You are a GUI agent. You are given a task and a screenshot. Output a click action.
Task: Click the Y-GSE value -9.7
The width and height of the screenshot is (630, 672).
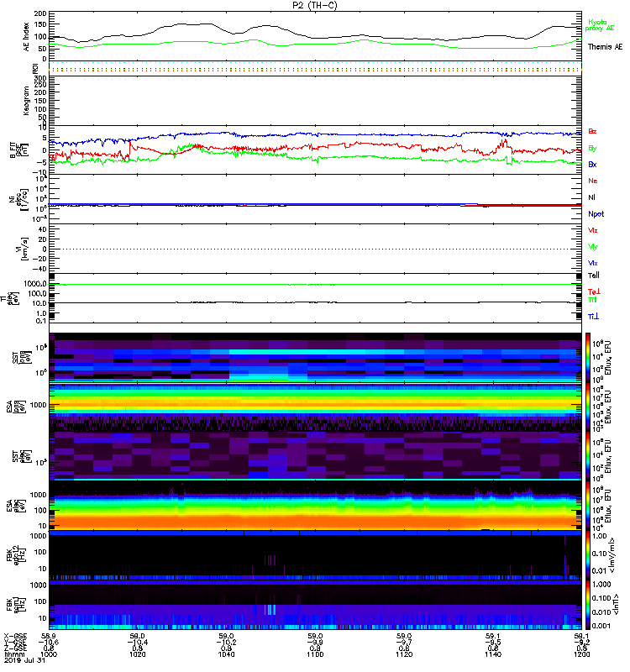point(404,643)
